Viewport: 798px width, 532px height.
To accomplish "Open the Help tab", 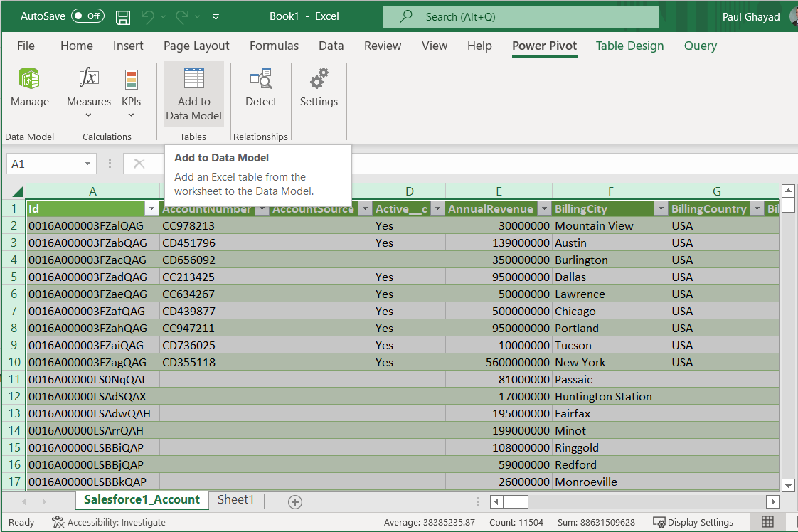I will [479, 46].
